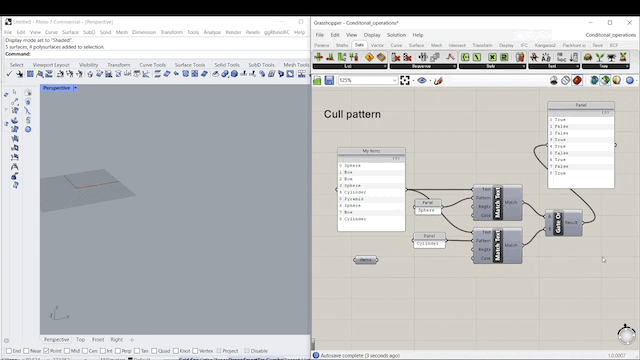The width and height of the screenshot is (640, 360).
Task: Enable the Int osnap checkbox
Action: 103,351
